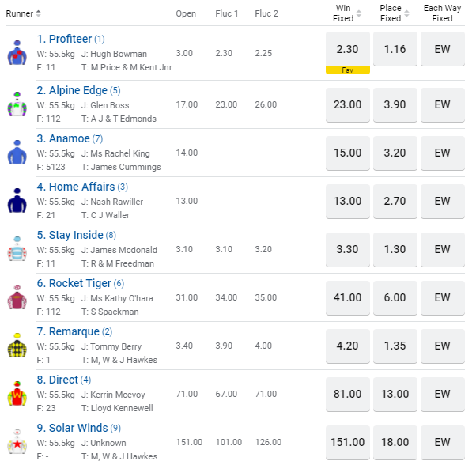Choose Each Way bet for Direct

click(442, 394)
